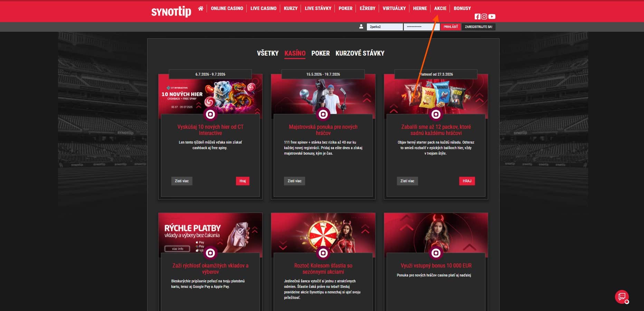Open Synottip Facebook page

(x=477, y=17)
